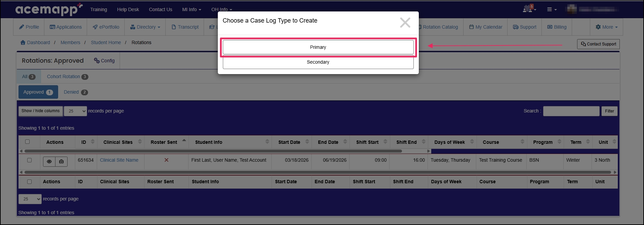Sort by Student Info column

pos(267,142)
